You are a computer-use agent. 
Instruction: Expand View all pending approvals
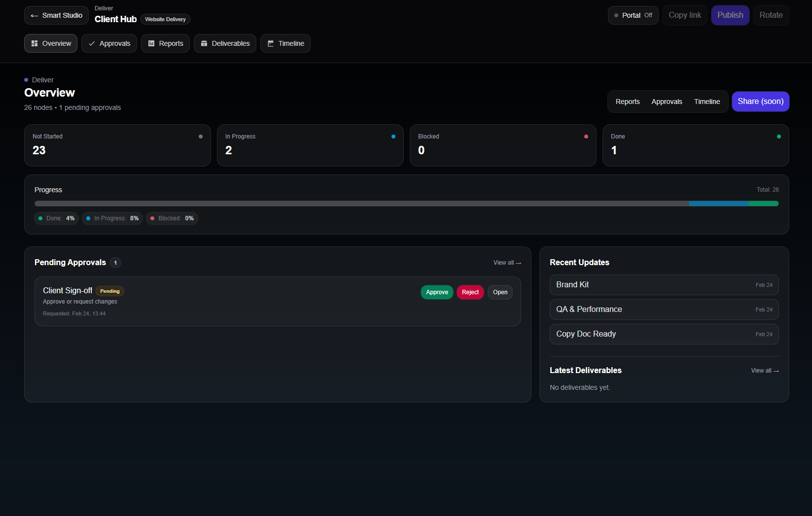click(507, 263)
